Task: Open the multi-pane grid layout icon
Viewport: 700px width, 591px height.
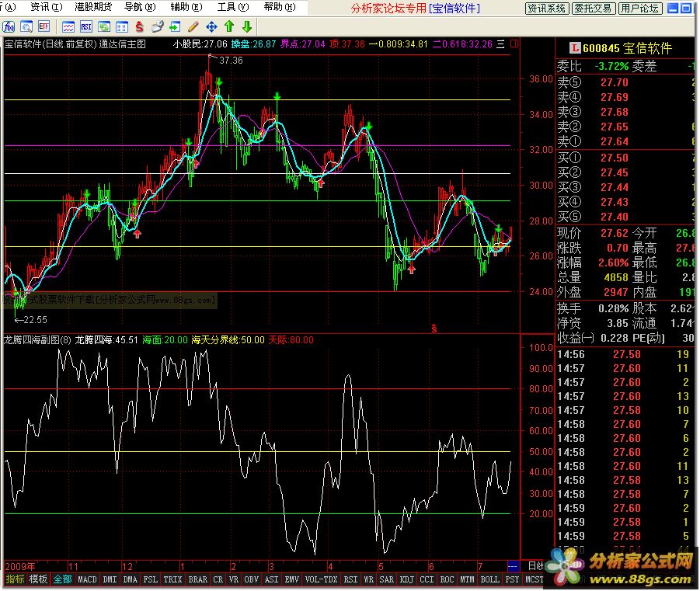Action: 122,26
